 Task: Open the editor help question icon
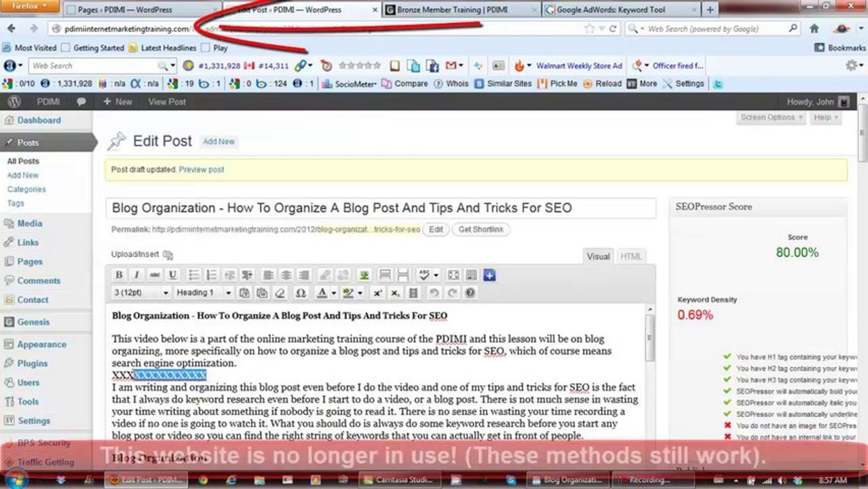pos(470,293)
